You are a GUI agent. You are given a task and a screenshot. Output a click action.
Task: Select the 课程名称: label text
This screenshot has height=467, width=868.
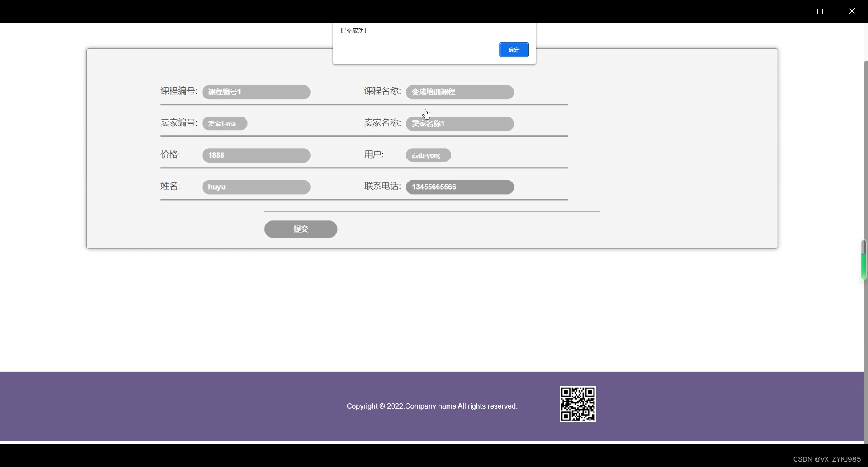[x=382, y=91]
